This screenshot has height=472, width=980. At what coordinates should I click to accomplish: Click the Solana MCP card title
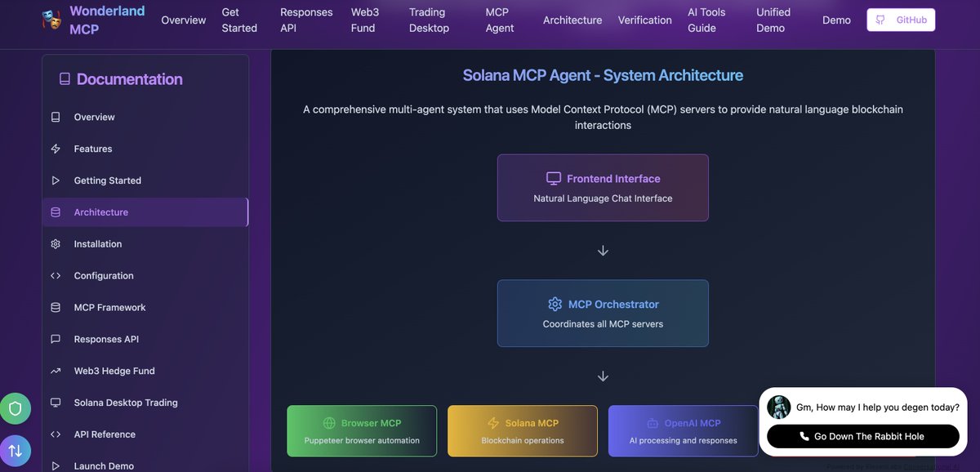(532, 423)
